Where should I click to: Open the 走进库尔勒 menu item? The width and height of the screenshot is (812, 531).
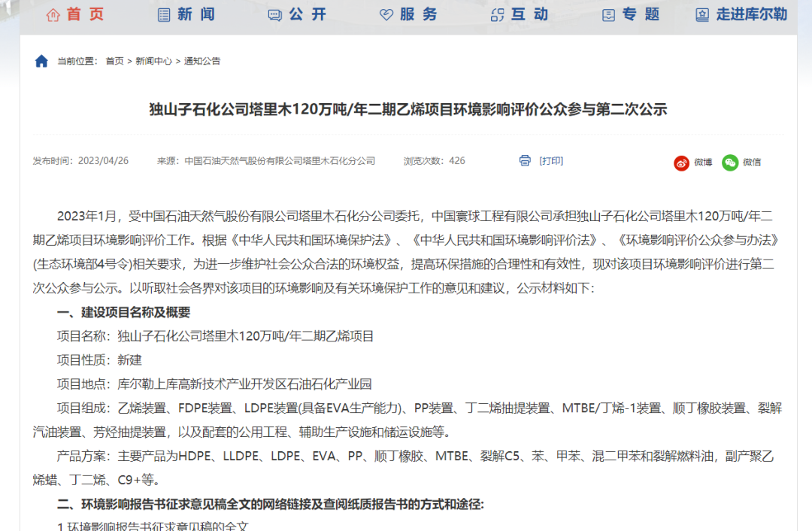pyautogui.click(x=751, y=14)
